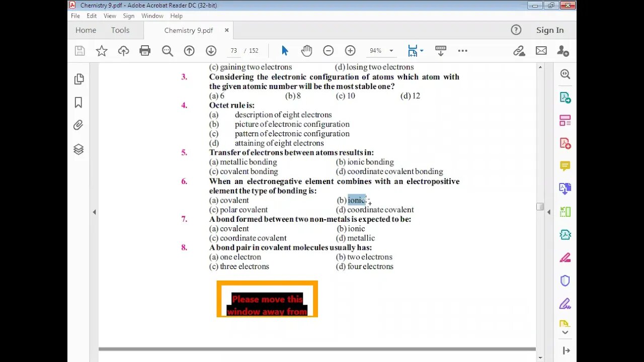
Task: Open more tools via the three dots
Action: pos(463,51)
